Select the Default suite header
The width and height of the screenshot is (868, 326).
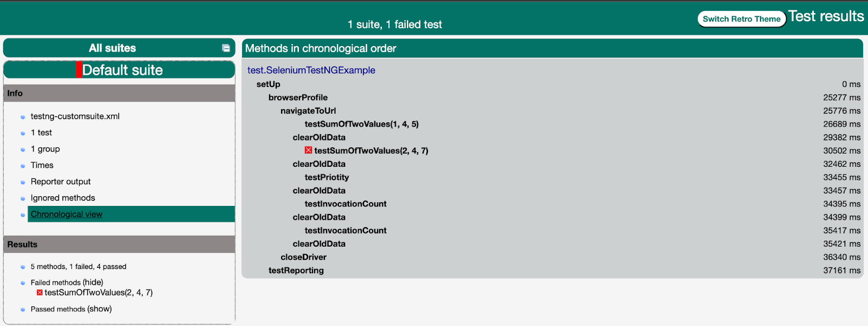pyautogui.click(x=123, y=70)
